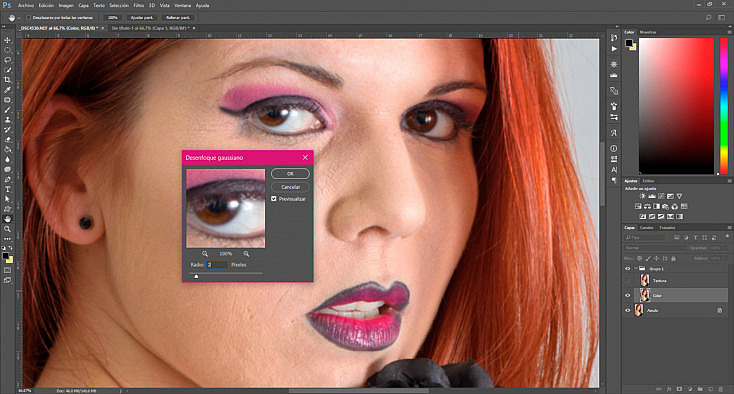
Task: Click the 100% zoom button
Action: tap(113, 17)
